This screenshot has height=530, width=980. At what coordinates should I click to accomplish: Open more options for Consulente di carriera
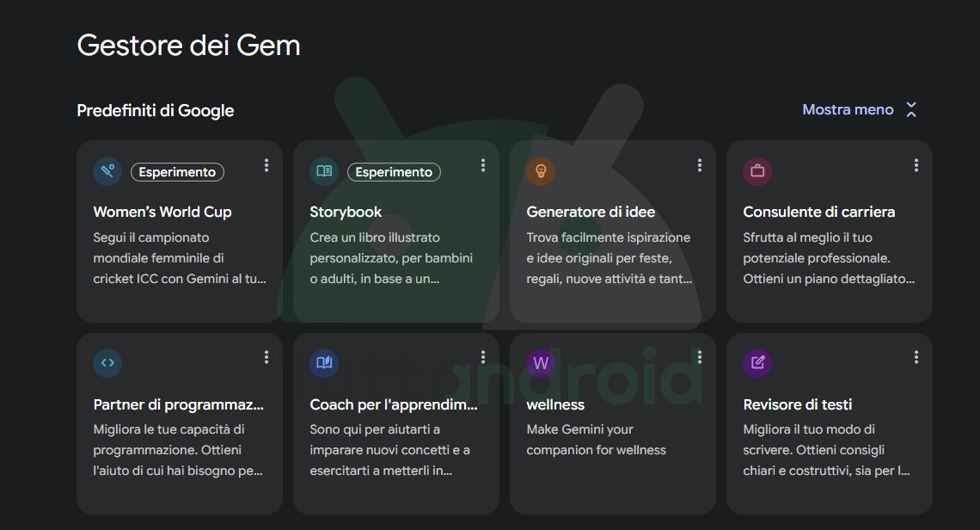point(916,165)
